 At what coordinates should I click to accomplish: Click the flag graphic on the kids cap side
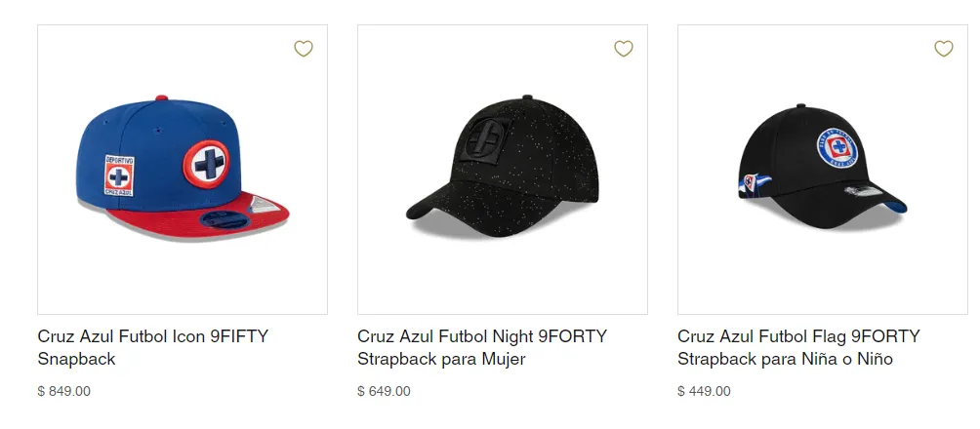pyautogui.click(x=758, y=184)
